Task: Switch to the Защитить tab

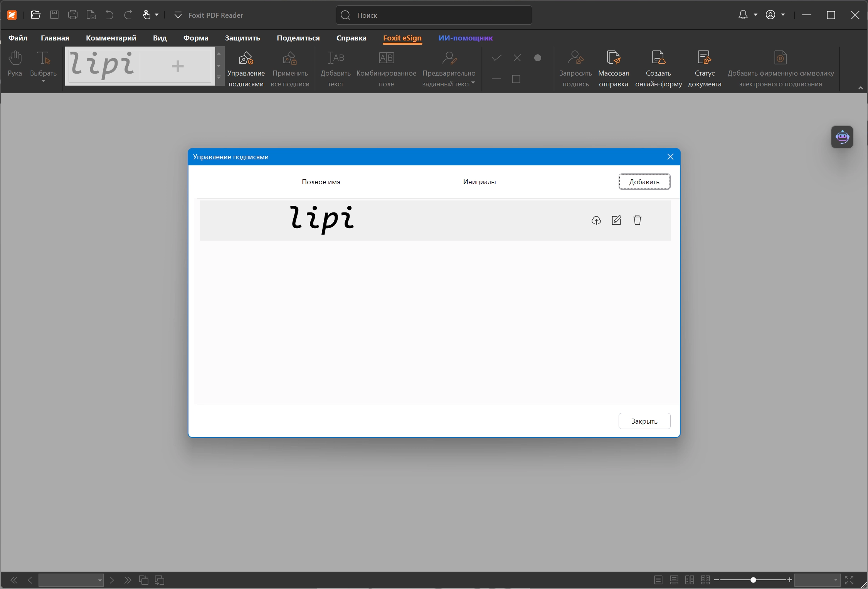Action: [x=242, y=38]
